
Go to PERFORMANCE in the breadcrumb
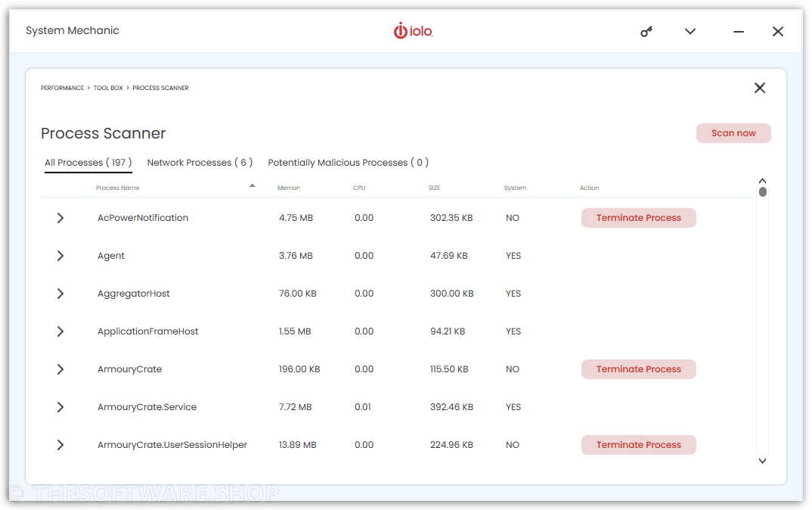[62, 88]
